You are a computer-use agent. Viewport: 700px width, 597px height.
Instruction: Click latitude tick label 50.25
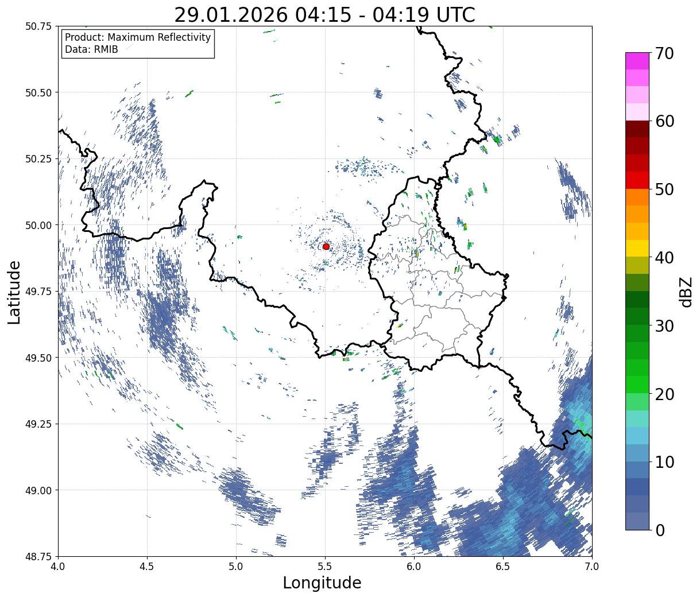coord(38,159)
